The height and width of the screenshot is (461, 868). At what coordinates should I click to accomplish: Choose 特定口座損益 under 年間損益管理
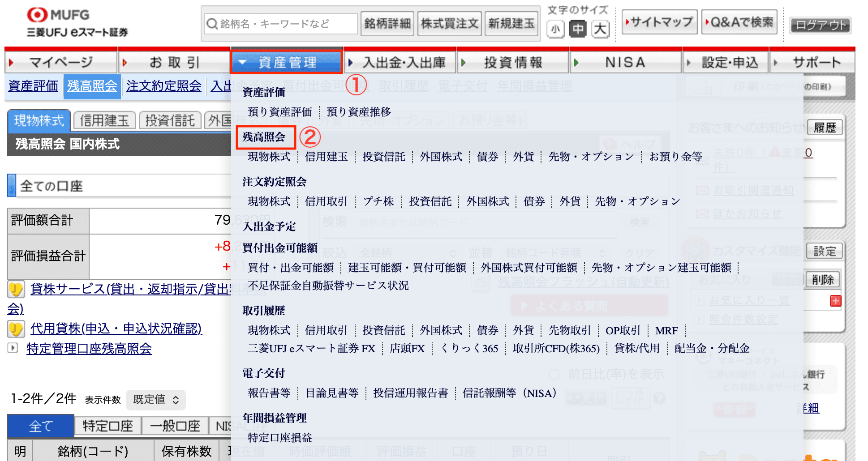tap(280, 438)
